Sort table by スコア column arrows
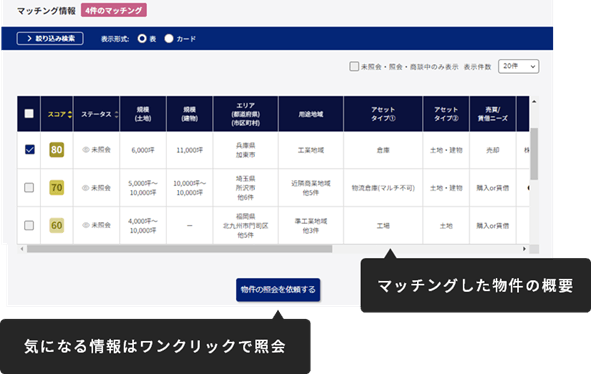 pos(70,114)
